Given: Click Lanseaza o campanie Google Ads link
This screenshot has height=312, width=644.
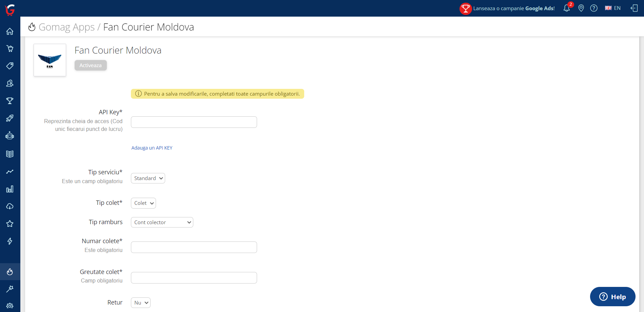Looking at the screenshot, I should pos(514,8).
